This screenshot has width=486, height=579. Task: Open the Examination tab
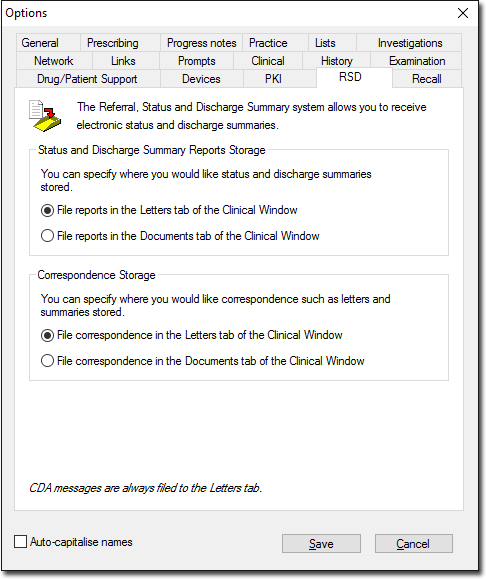417,61
